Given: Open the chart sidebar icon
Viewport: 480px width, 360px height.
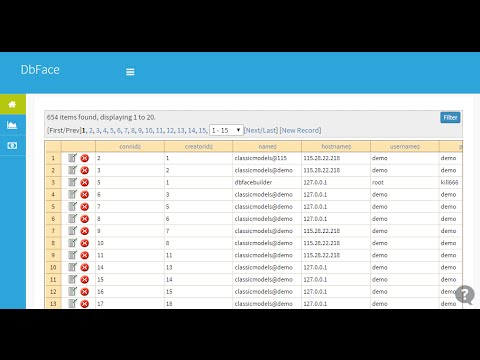Looking at the screenshot, I should tap(12, 125).
